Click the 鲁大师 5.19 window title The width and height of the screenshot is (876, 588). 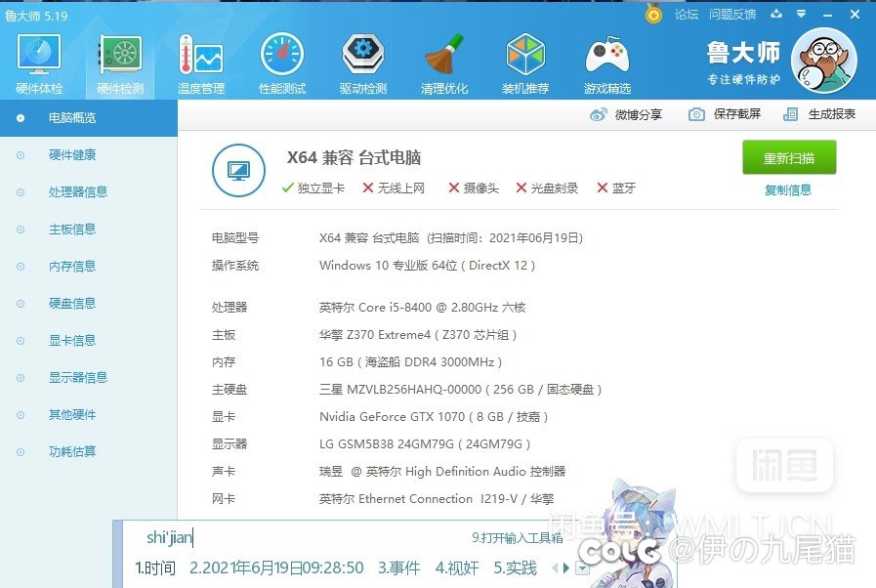point(36,16)
